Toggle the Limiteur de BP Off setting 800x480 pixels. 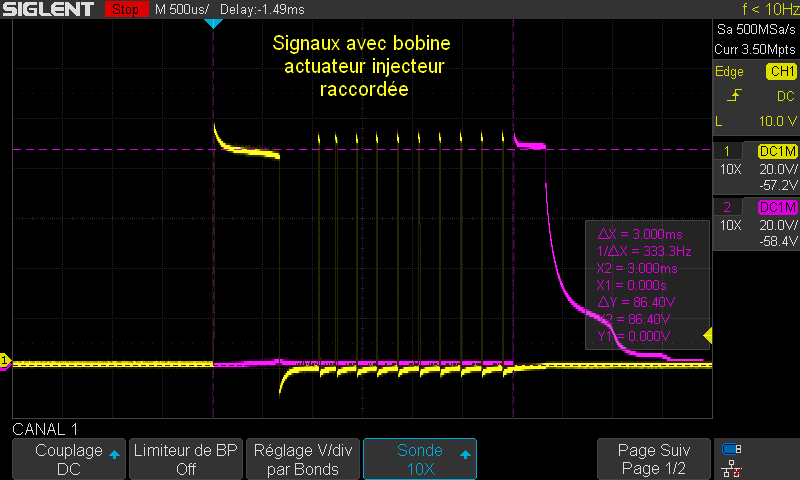[x=185, y=460]
